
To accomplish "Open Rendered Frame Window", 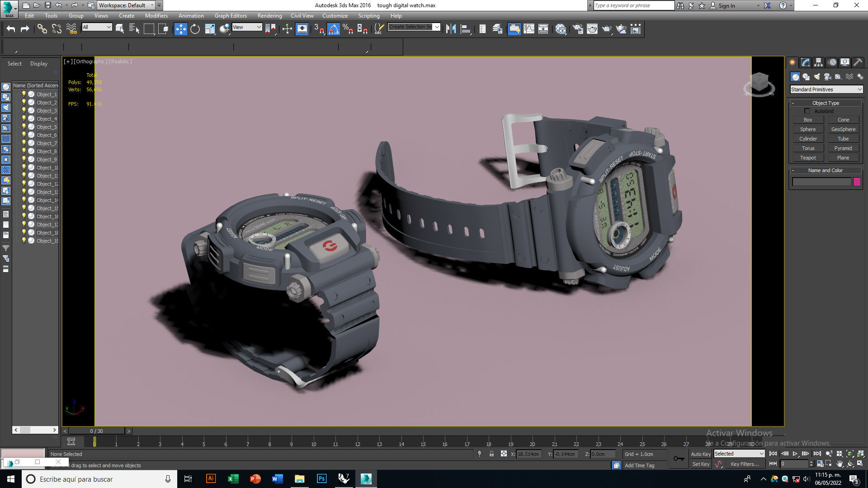I will pos(592,29).
